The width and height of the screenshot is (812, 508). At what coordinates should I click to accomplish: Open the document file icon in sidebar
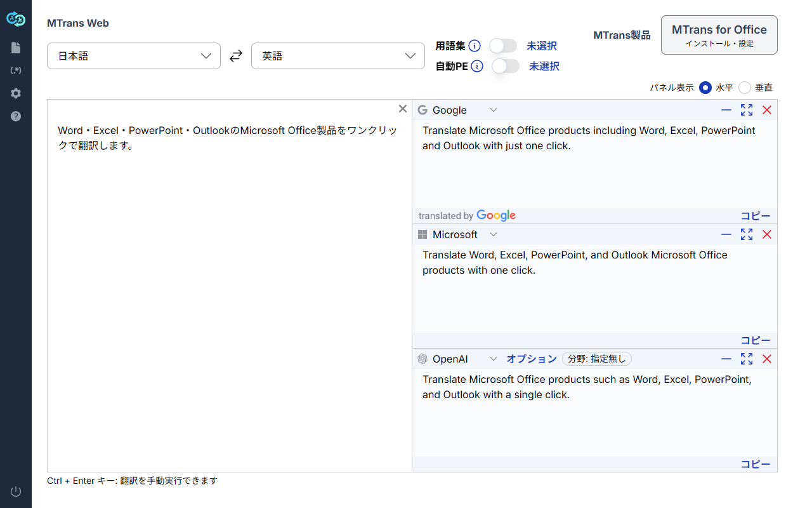click(x=16, y=48)
